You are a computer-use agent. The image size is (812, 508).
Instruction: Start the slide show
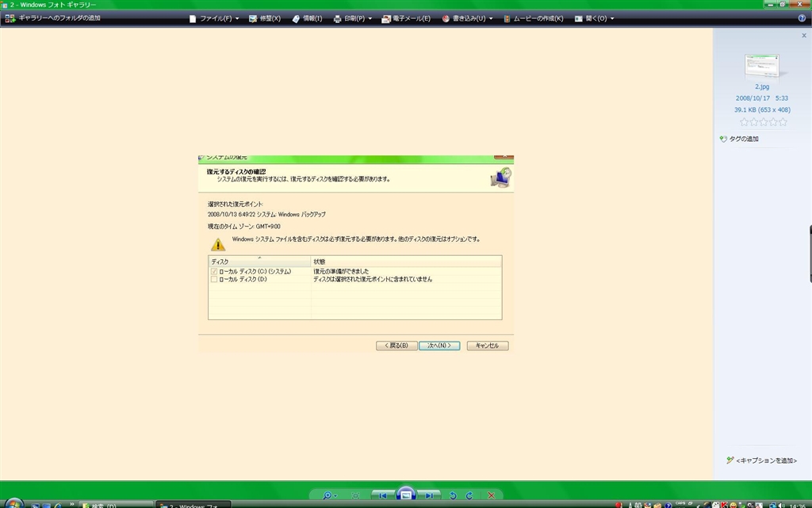406,495
